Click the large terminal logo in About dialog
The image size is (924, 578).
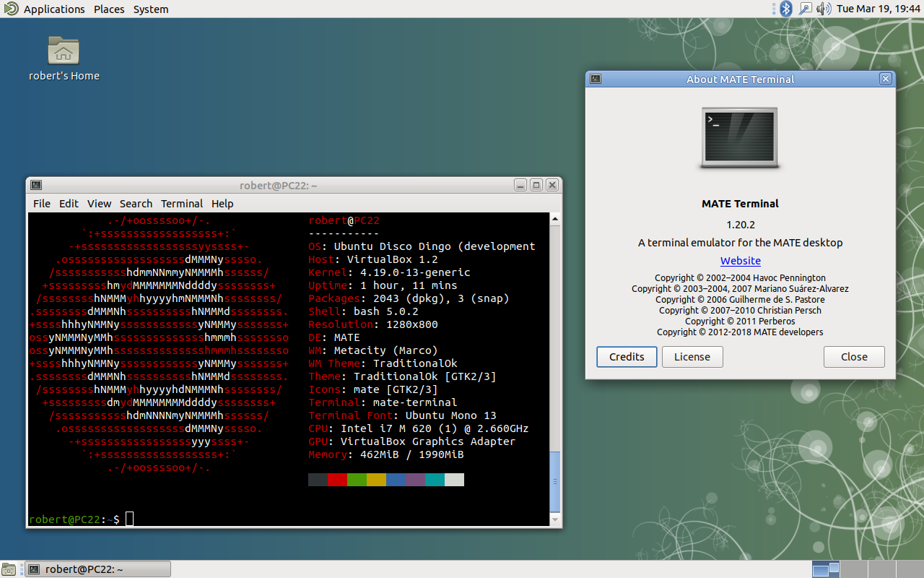740,139
